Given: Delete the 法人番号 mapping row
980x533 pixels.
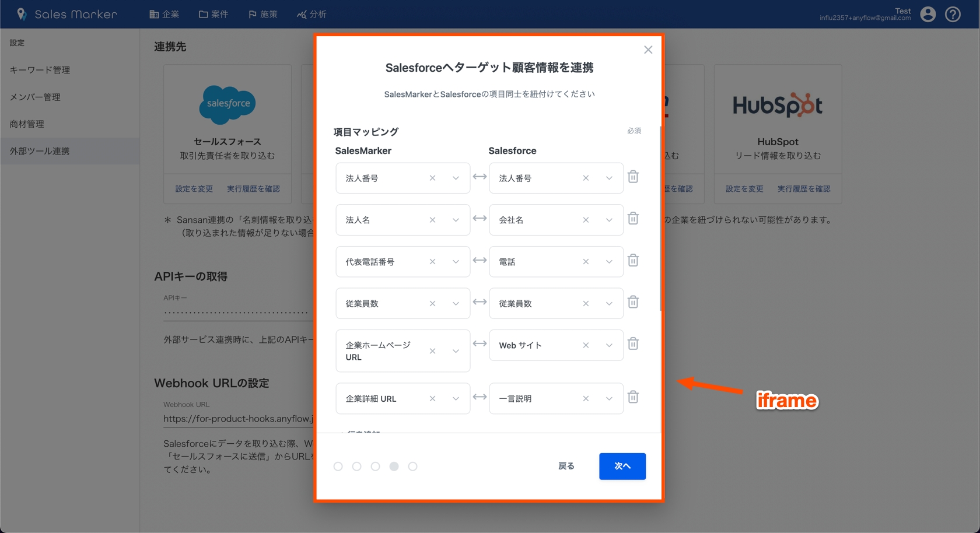Looking at the screenshot, I should 633,177.
